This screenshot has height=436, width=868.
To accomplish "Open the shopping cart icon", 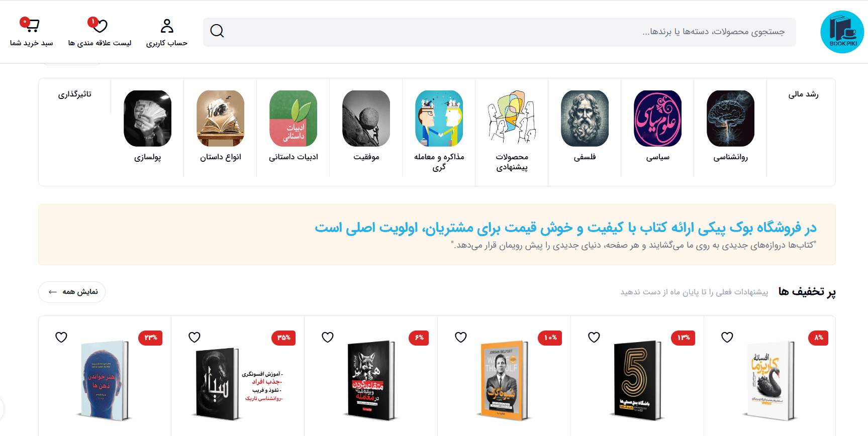I will coord(31,25).
